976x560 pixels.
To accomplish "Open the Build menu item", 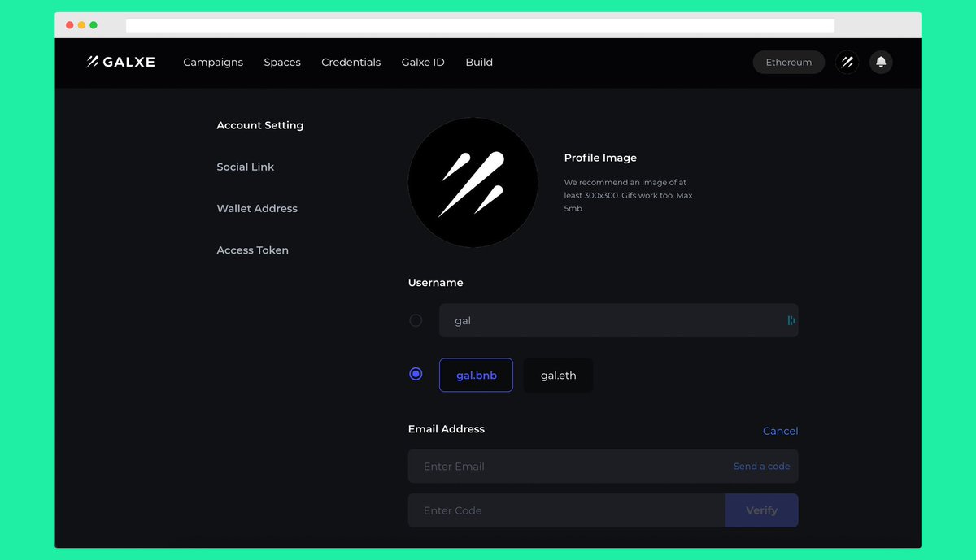I will [x=479, y=62].
